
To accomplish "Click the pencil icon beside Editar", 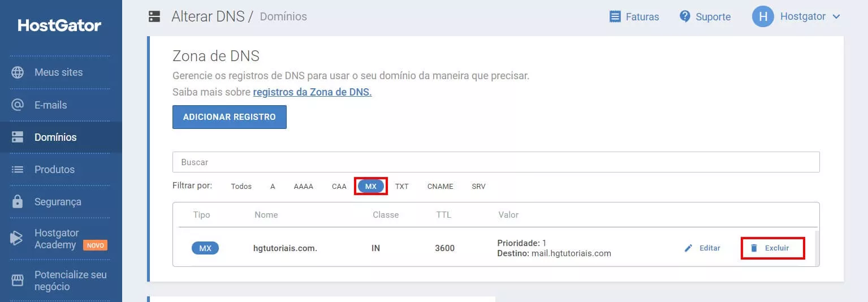I will tap(688, 248).
